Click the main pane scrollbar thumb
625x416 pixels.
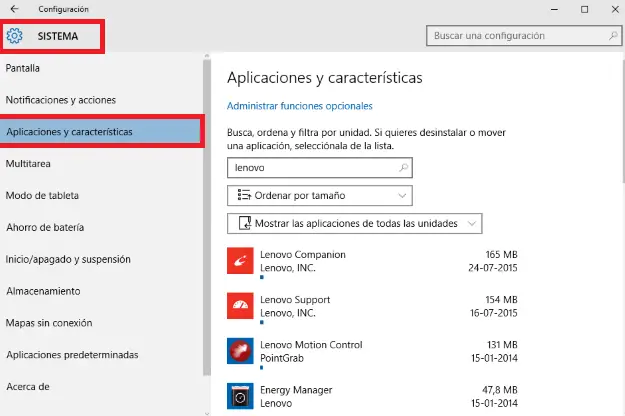(623, 120)
